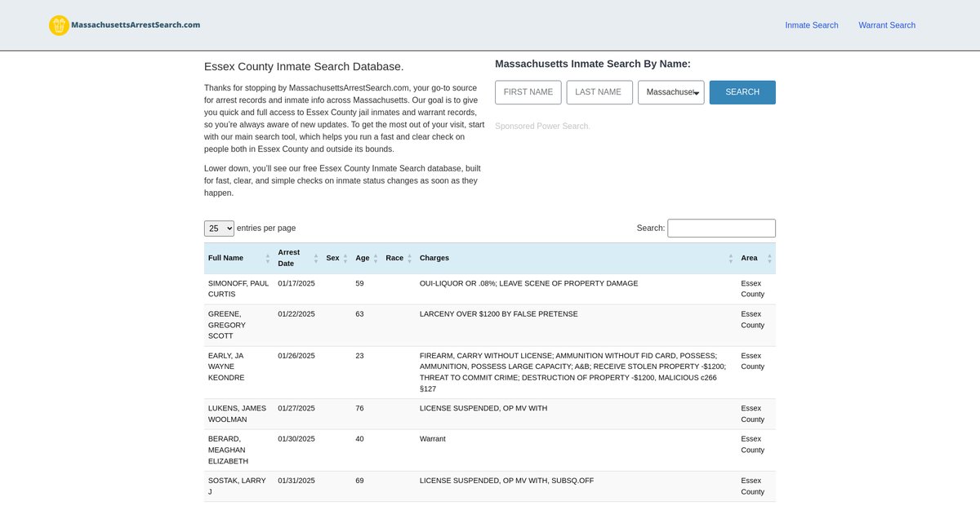Viewport: 980px width, 506px height.
Task: Click the Sponsored Power Search text
Action: coord(541,126)
